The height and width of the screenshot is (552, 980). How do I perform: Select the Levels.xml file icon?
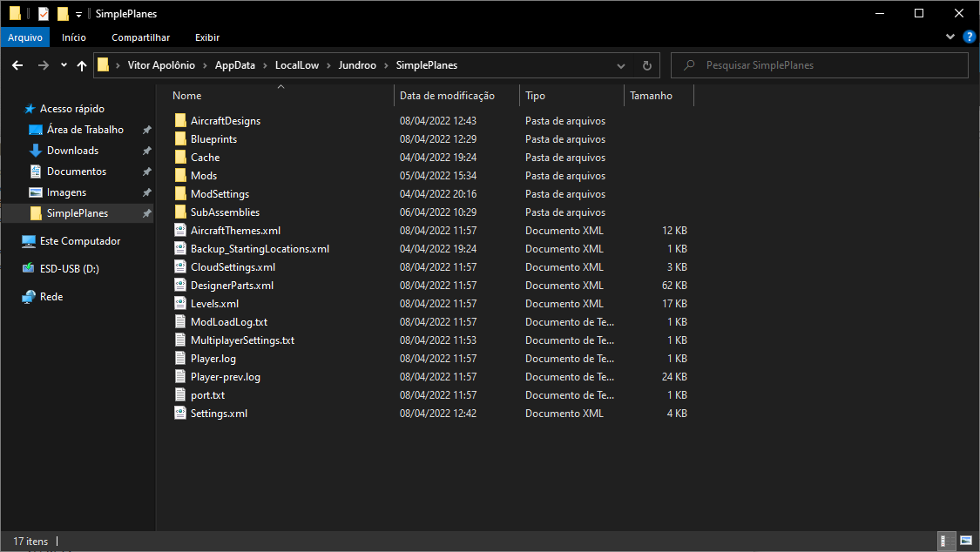[180, 304]
